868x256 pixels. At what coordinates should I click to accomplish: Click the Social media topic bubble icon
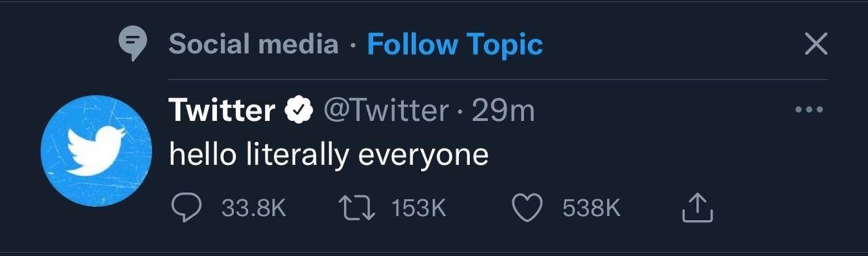tap(133, 44)
